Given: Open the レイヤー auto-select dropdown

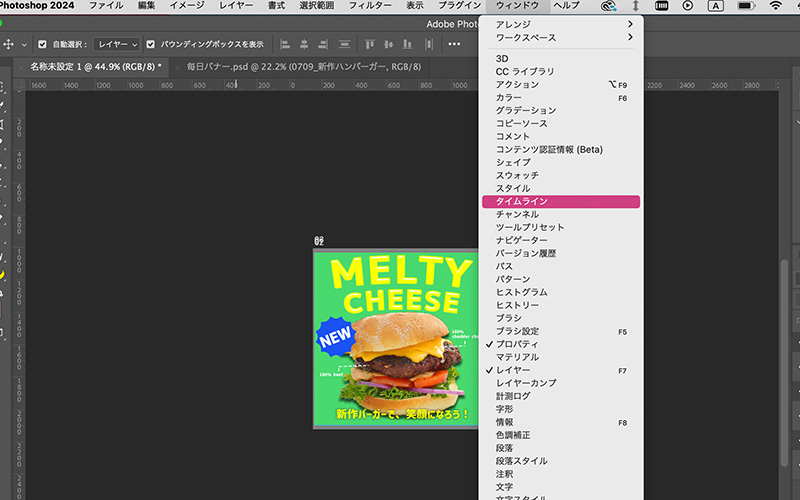Looking at the screenshot, I should (x=117, y=44).
